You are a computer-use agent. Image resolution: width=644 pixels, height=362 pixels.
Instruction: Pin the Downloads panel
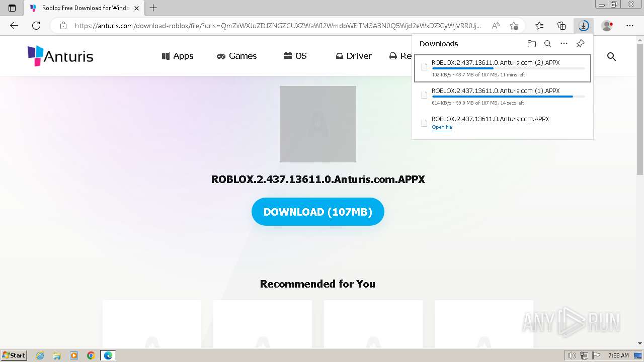580,44
